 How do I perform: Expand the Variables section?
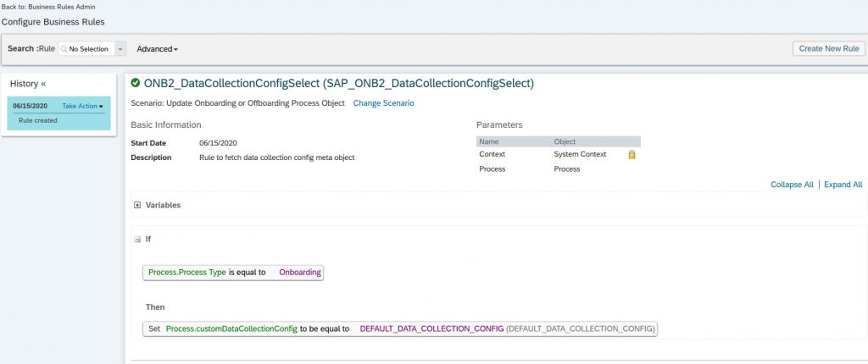pyautogui.click(x=137, y=205)
